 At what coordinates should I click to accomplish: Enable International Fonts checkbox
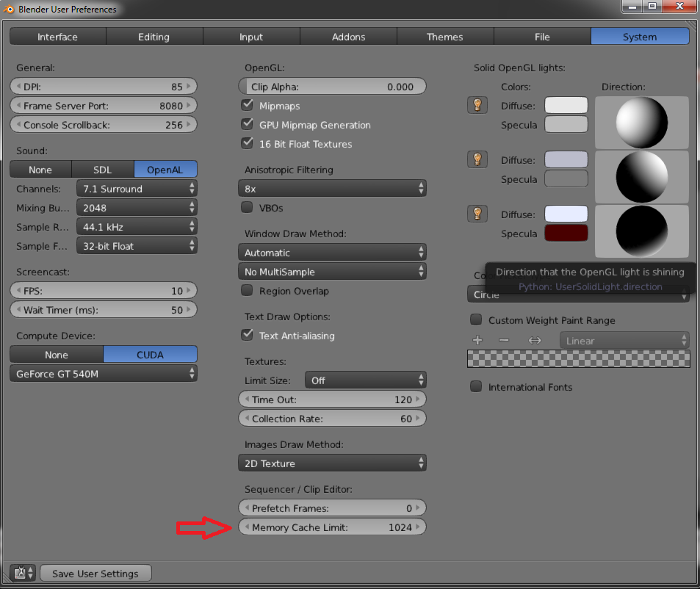[x=476, y=387]
